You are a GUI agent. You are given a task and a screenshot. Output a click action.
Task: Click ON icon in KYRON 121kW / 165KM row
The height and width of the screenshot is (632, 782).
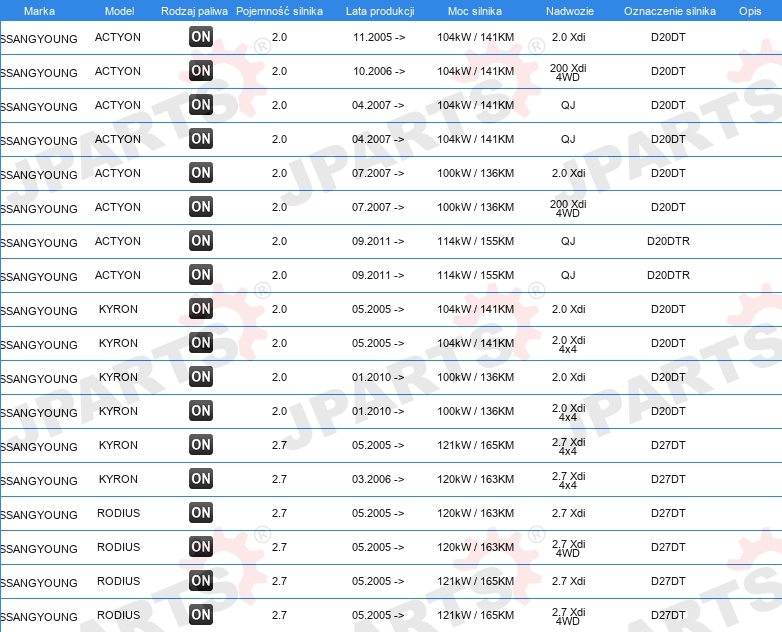(201, 445)
